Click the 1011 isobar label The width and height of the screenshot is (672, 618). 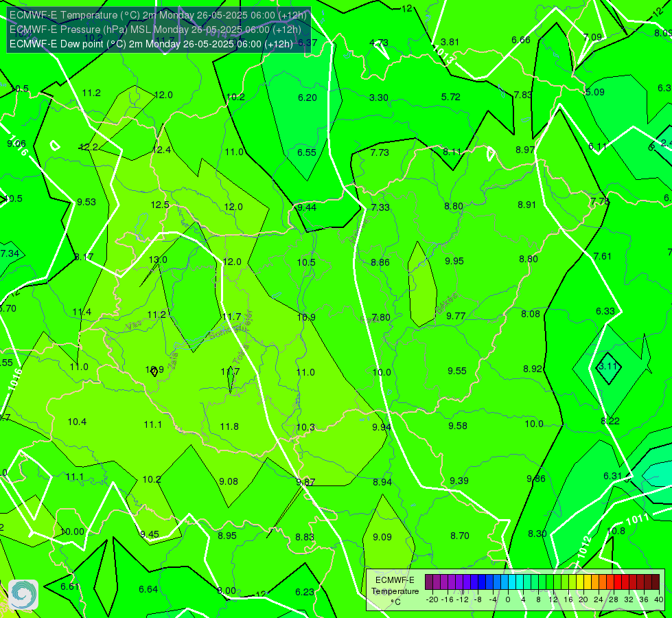[x=638, y=519]
